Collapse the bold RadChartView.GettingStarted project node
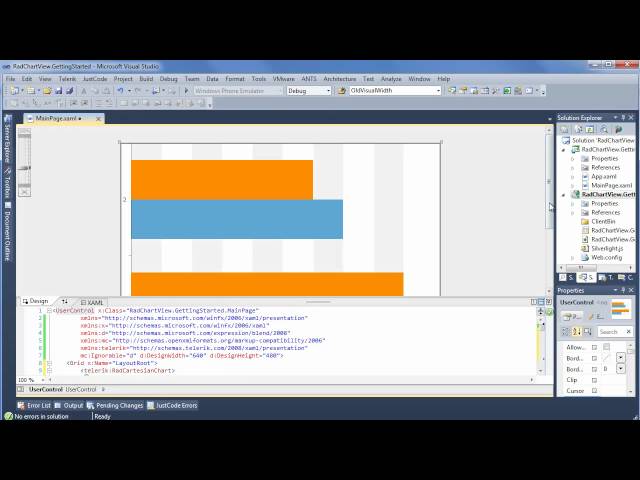This screenshot has width=640, height=480. click(x=564, y=195)
